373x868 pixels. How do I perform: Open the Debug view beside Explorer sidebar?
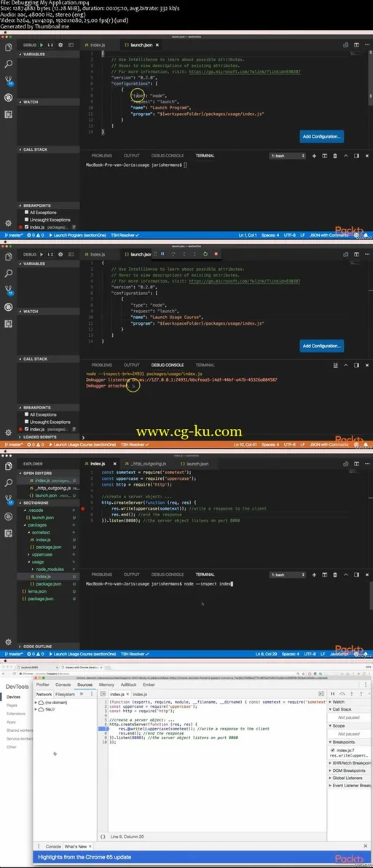(8, 517)
